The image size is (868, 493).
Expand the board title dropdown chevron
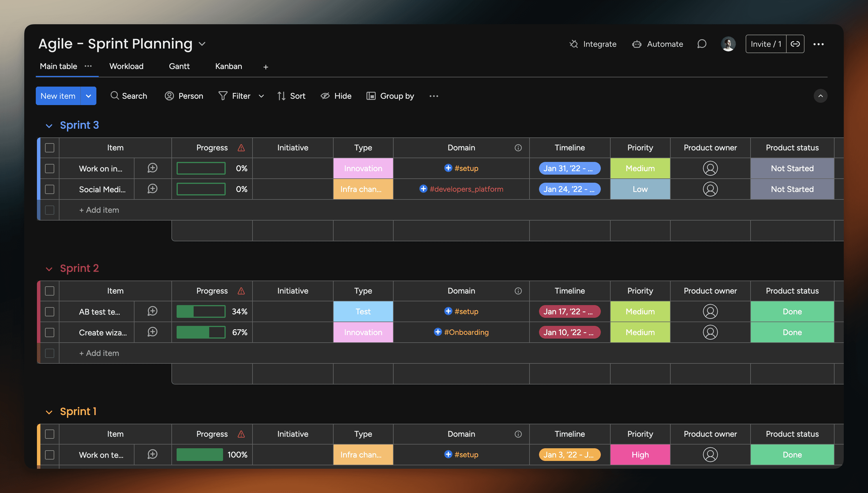(202, 44)
